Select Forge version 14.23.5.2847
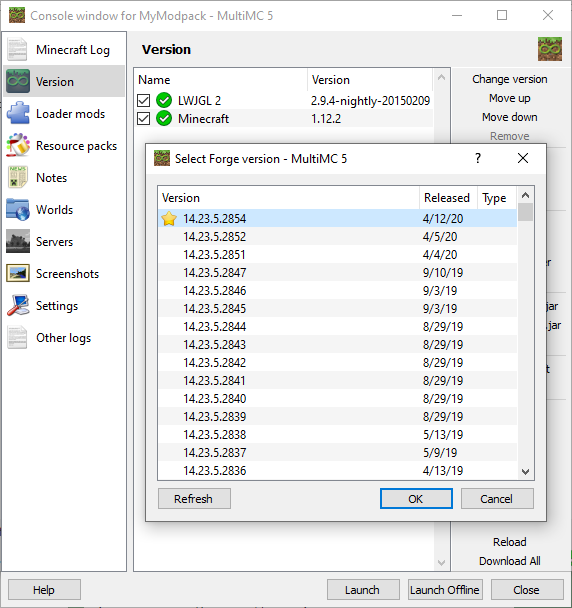 337,272
